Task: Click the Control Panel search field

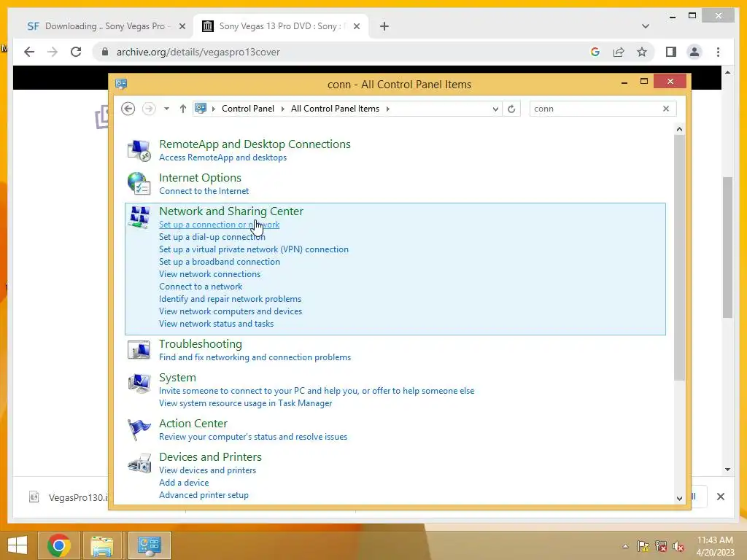Action: coord(596,109)
